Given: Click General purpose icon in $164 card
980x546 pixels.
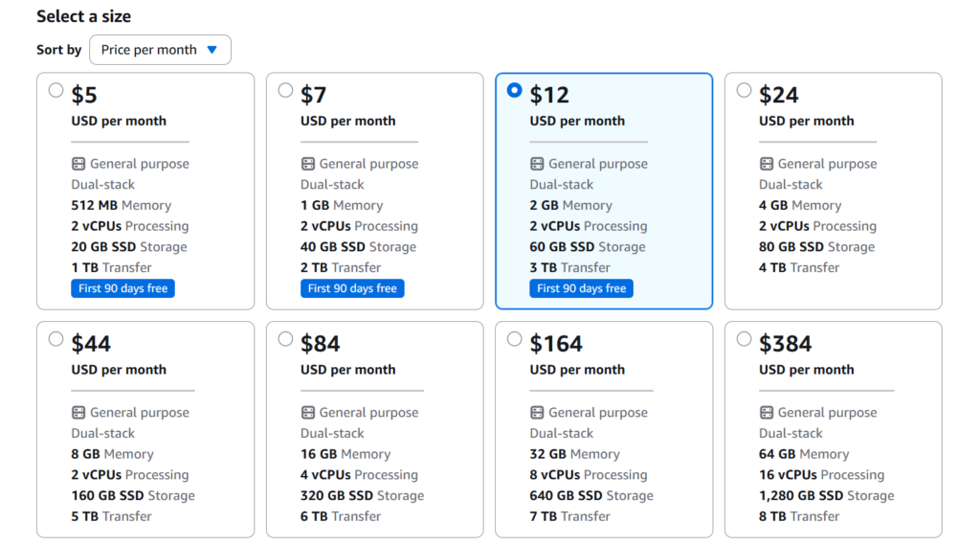Looking at the screenshot, I should click(x=537, y=413).
